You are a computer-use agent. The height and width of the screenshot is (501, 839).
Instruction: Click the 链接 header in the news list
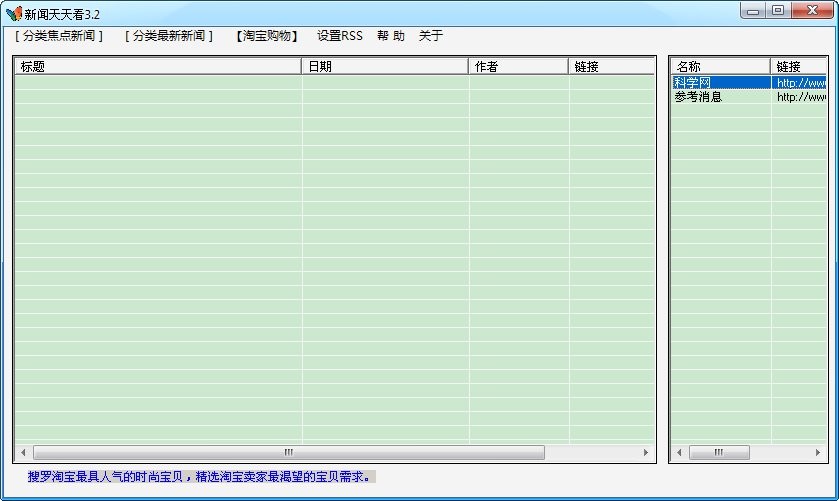[x=612, y=66]
